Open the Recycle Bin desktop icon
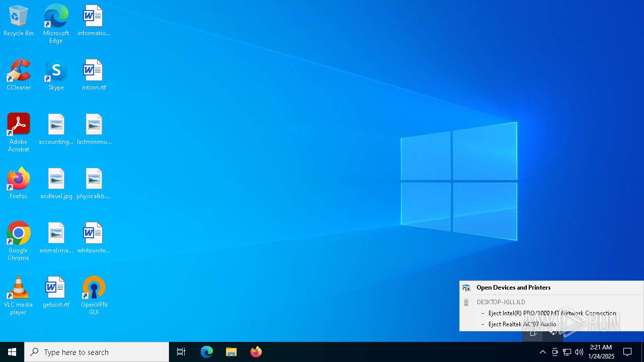 point(19,21)
